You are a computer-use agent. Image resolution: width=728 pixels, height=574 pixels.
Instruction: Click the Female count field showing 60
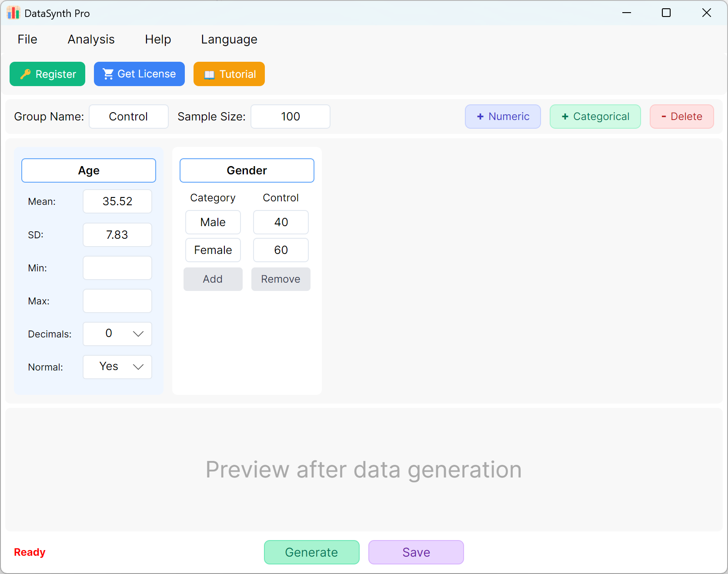click(281, 250)
